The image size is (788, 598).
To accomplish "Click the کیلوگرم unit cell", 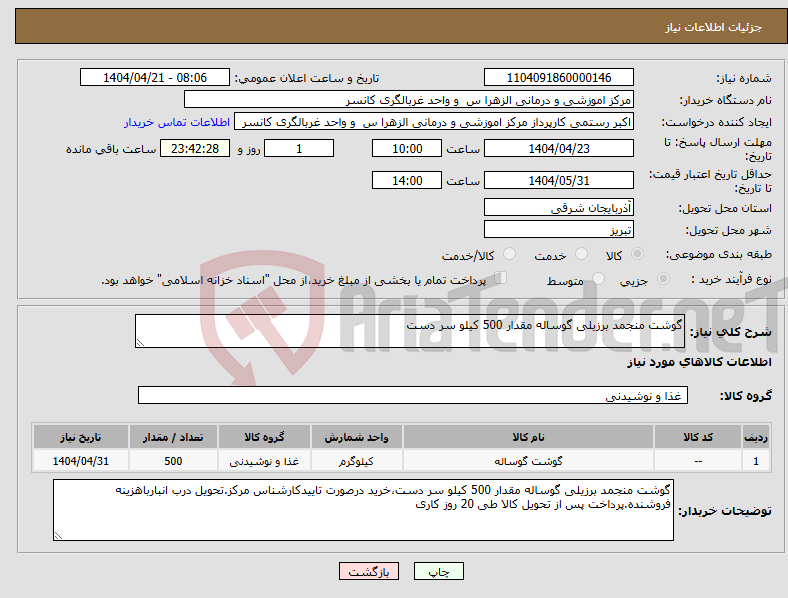I will pyautogui.click(x=356, y=461).
